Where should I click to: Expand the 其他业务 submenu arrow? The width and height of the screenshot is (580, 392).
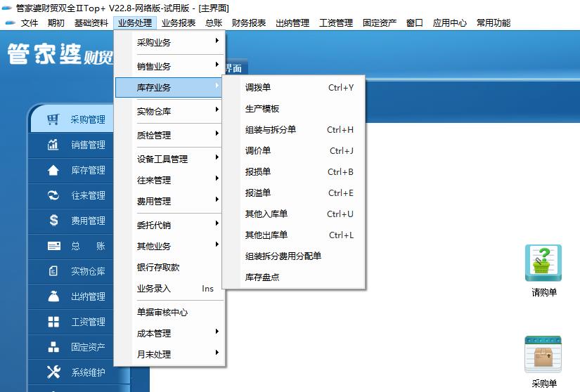(x=217, y=244)
